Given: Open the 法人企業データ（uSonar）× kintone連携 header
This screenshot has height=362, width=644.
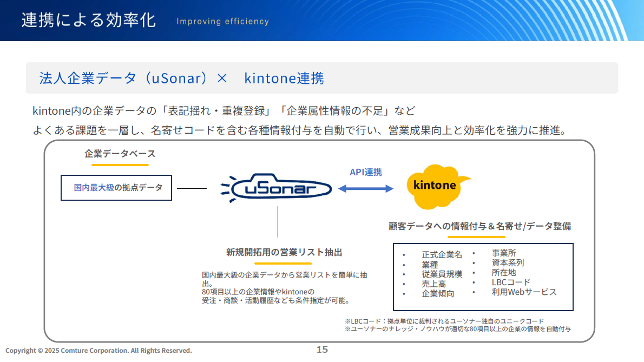Looking at the screenshot, I should tap(182, 78).
